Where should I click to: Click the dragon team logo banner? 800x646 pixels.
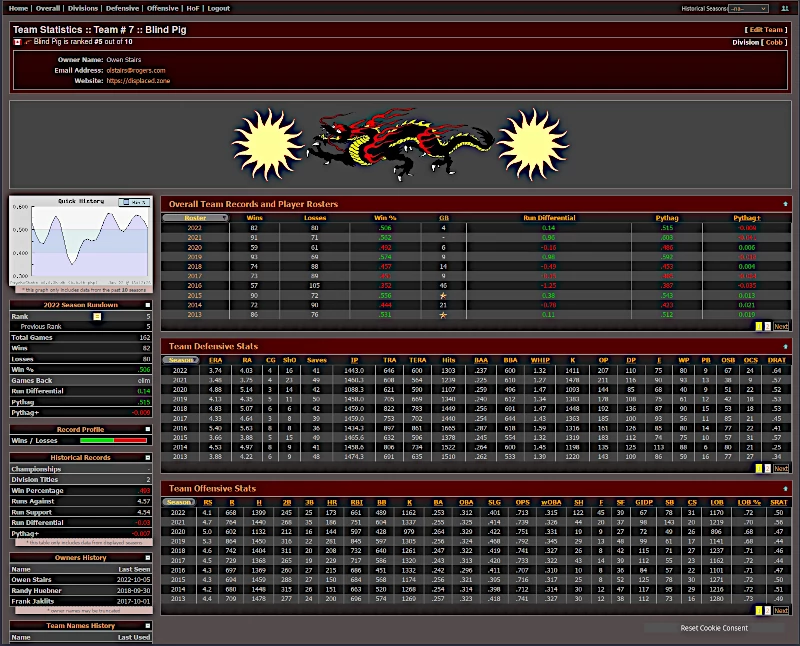point(400,143)
